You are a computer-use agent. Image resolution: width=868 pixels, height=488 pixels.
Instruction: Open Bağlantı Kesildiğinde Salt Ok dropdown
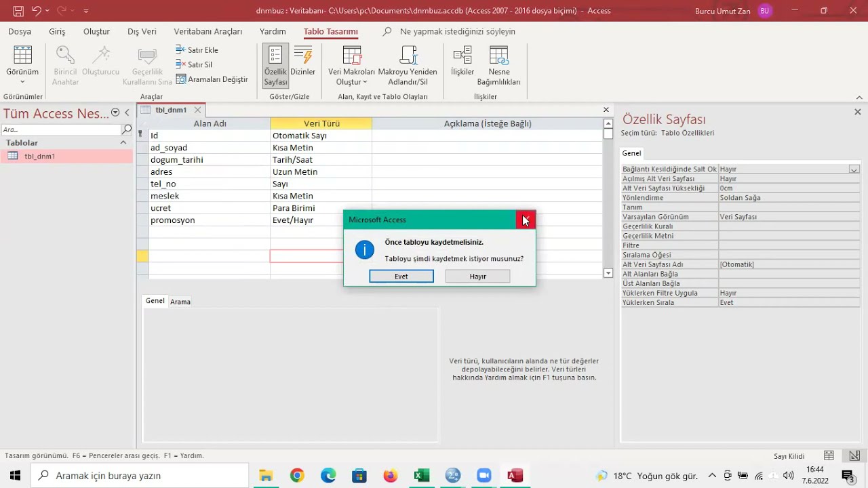coord(854,169)
